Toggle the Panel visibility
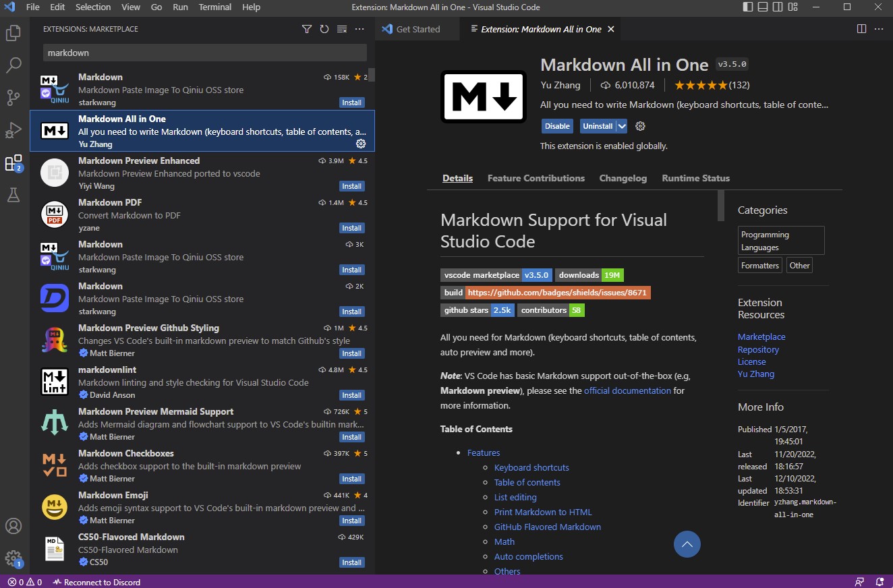Image resolution: width=893 pixels, height=588 pixels. point(764,7)
